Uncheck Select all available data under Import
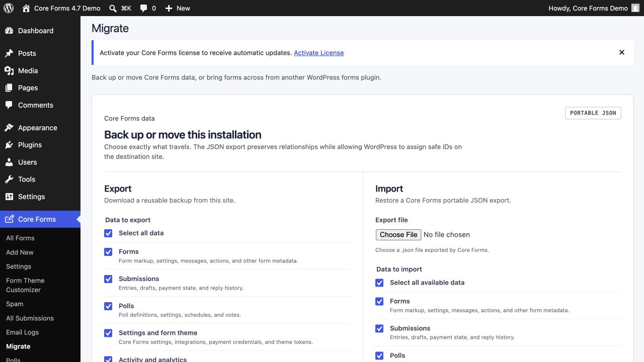 (x=379, y=283)
